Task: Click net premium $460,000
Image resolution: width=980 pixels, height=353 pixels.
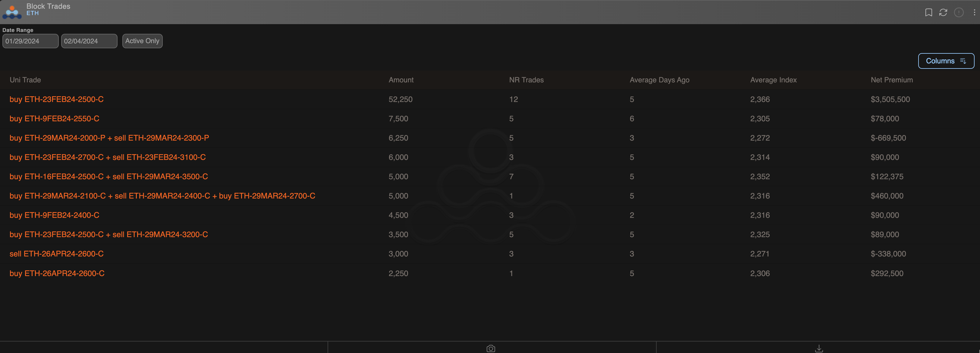Action: (887, 196)
